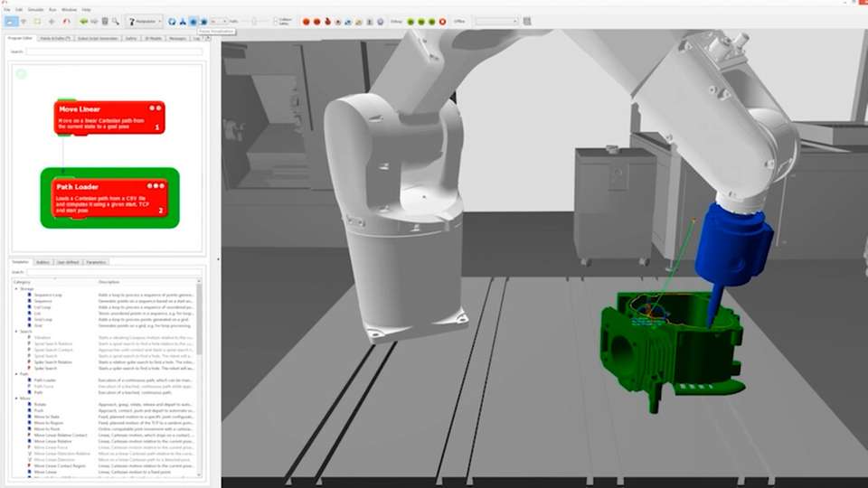Collapse the Search category in template tree
This screenshot has height=488, width=868.
(x=16, y=332)
